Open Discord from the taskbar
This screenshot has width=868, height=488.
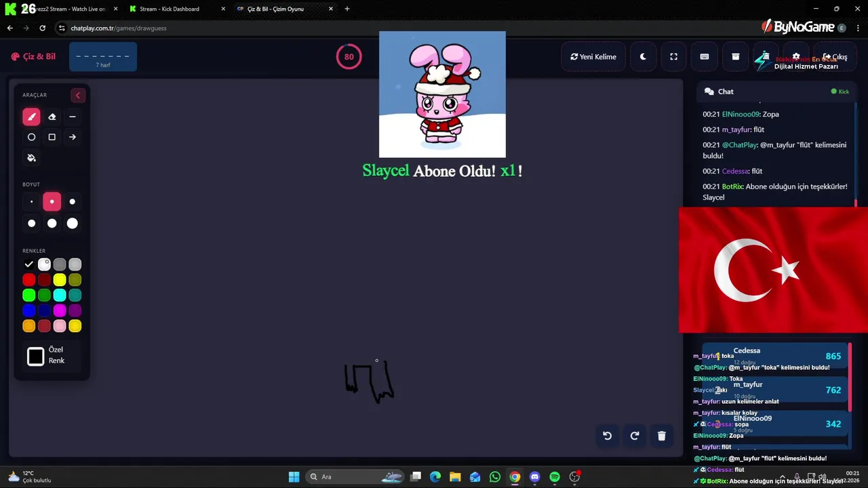tap(535, 476)
